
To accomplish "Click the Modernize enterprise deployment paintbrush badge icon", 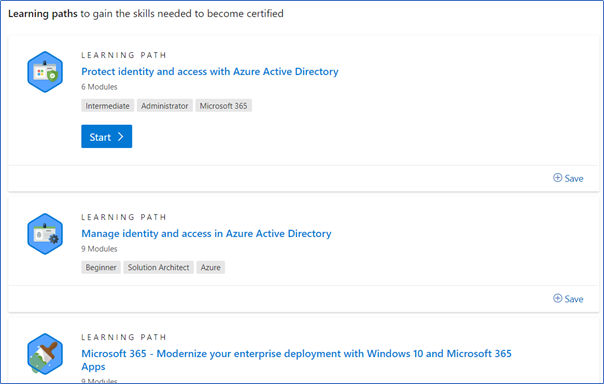I will 45,354.
